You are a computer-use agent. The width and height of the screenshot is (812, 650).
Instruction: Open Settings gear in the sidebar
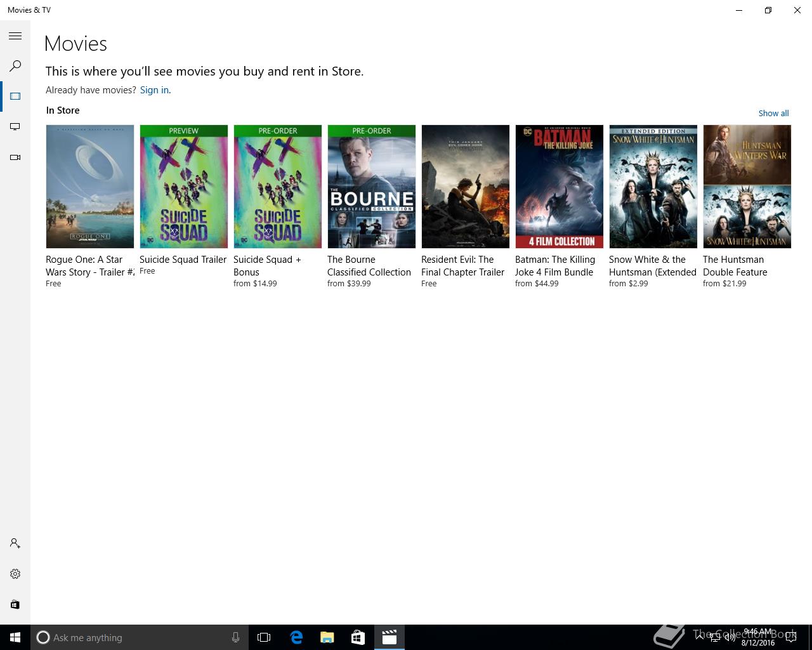click(15, 574)
